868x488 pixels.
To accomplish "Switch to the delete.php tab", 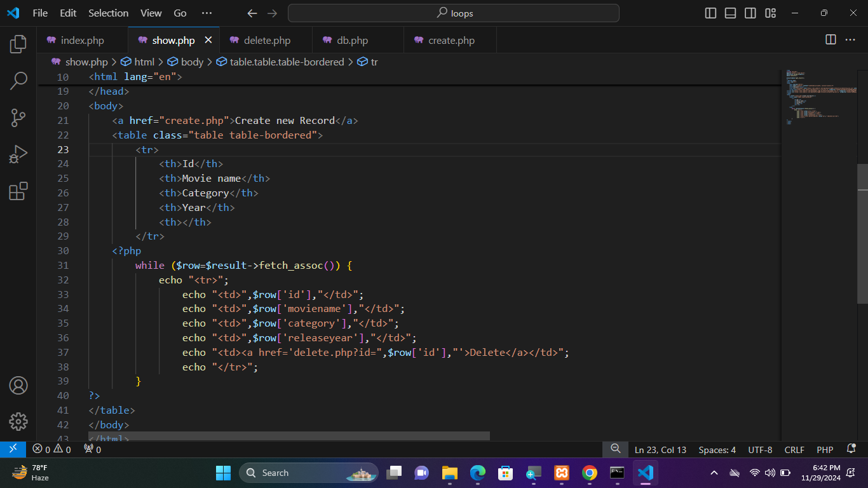I will pyautogui.click(x=267, y=41).
